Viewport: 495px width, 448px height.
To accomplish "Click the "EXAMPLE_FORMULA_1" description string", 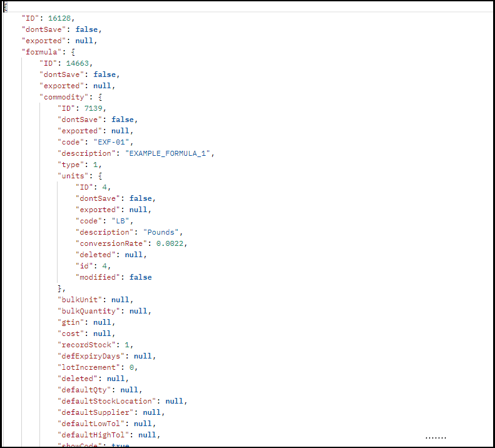I will pyautogui.click(x=170, y=153).
